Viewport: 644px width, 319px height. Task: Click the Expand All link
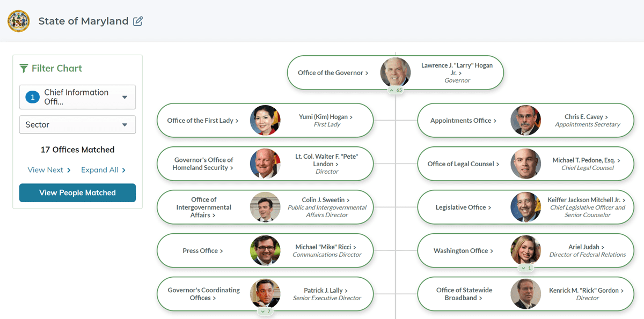click(103, 170)
